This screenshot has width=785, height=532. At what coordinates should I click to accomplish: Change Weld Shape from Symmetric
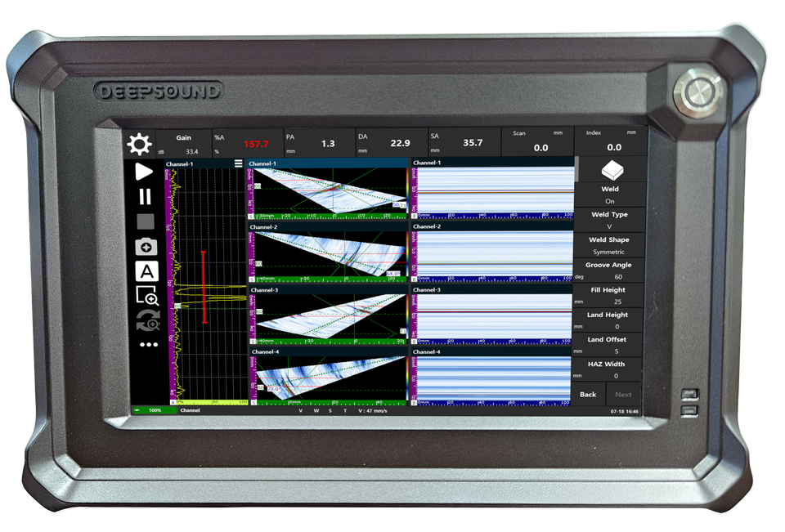coord(608,245)
